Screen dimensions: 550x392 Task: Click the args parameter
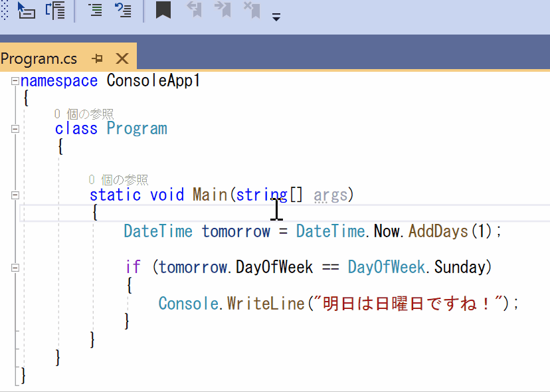(331, 195)
